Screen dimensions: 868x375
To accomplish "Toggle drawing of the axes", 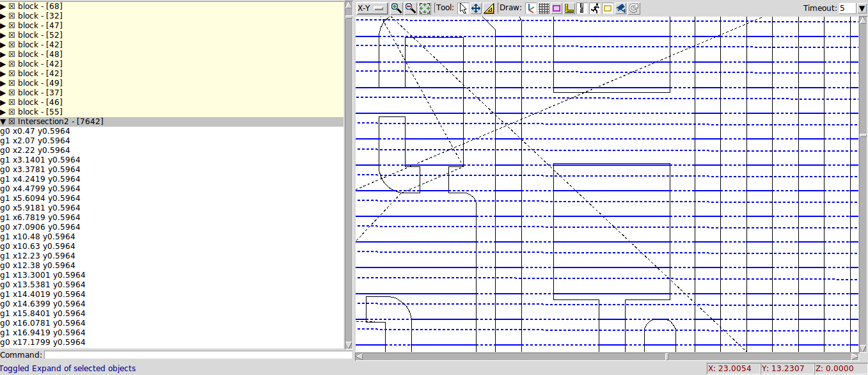I will click(531, 8).
